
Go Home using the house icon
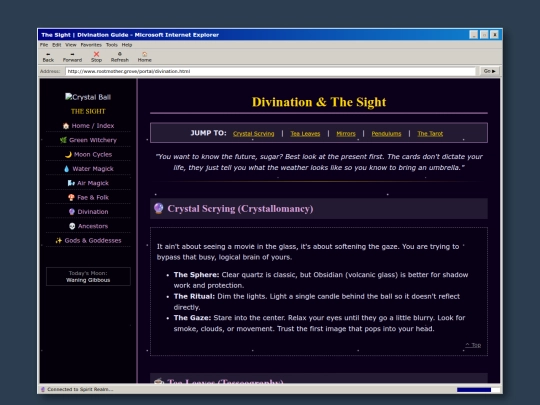[x=145, y=57]
